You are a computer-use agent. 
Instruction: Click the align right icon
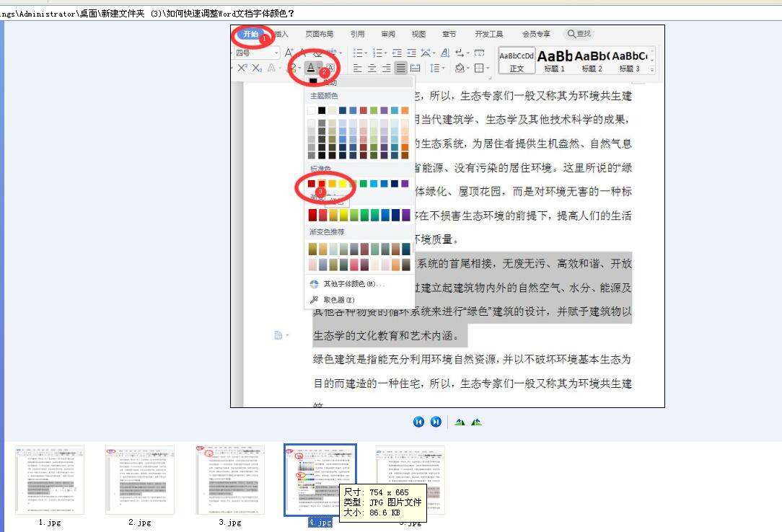point(387,68)
